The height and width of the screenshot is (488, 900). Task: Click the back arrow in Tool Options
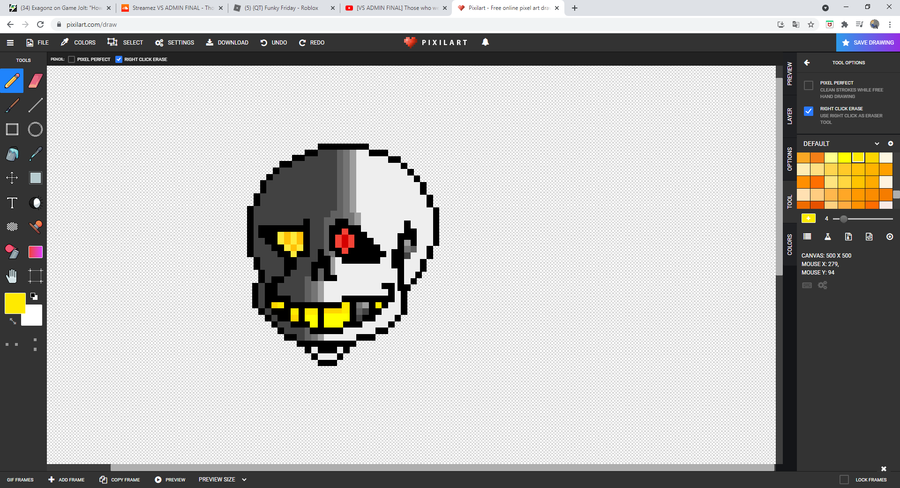point(806,63)
